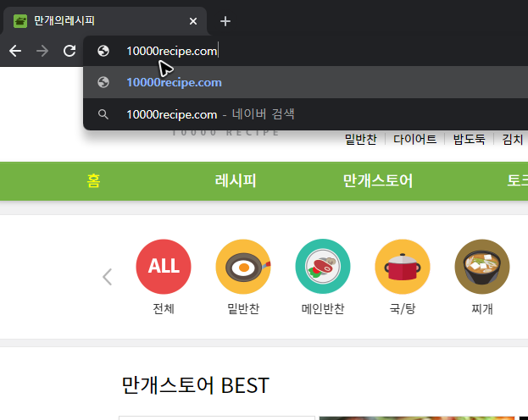Click the 만개의레시피 tab favicon

(x=20, y=21)
